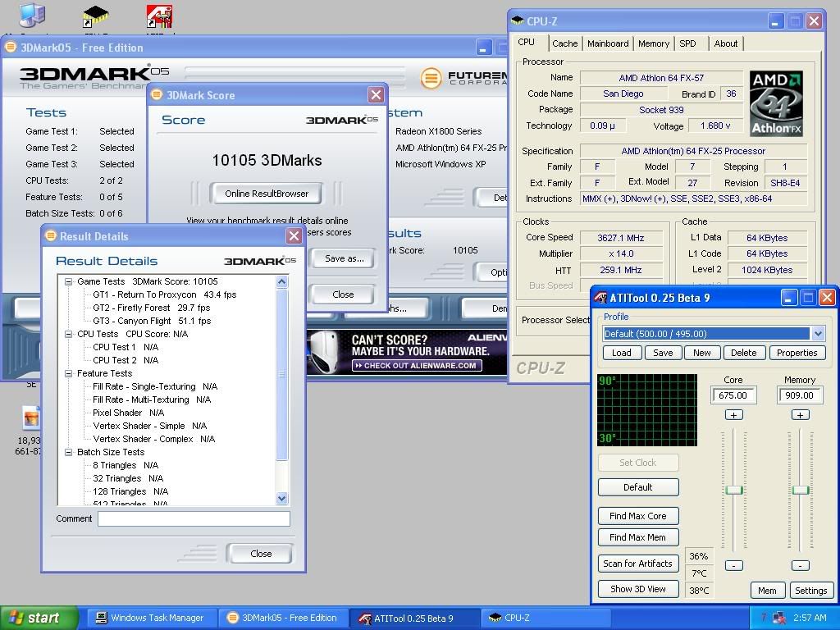Click the New profile button in ATITool
Viewport: 840px width, 630px height.
(x=702, y=353)
